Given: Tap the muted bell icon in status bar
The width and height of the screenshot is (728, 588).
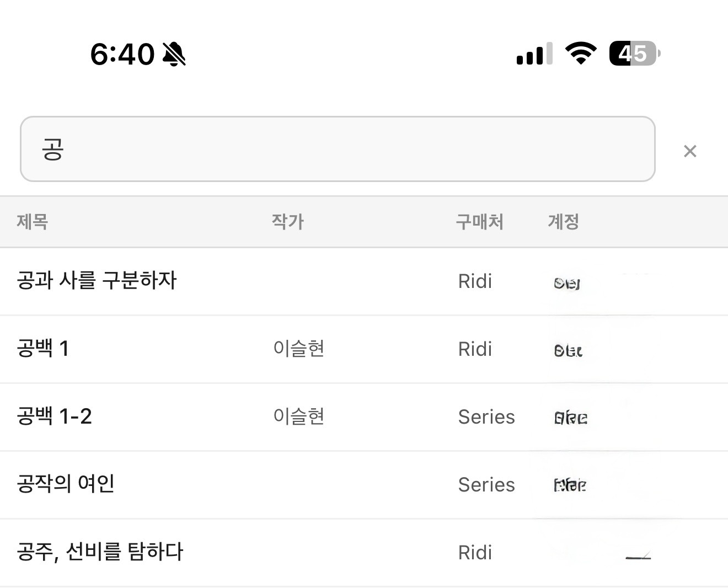Looking at the screenshot, I should coord(174,54).
